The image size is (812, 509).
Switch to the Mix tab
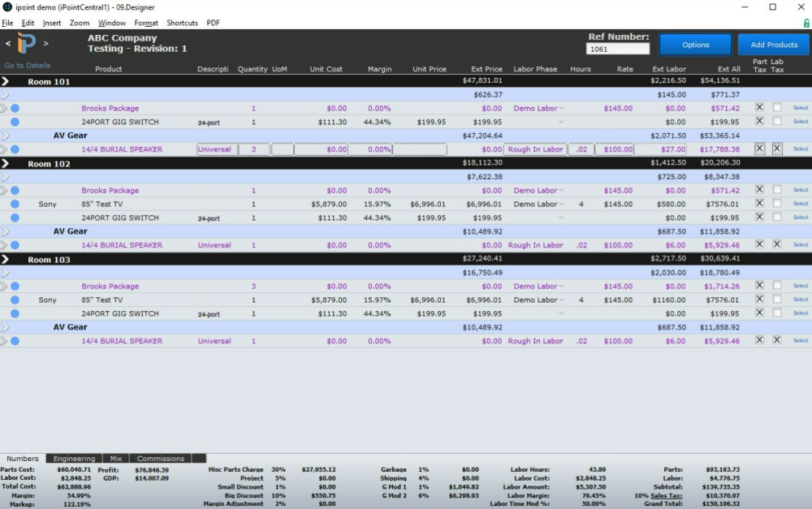(116, 458)
